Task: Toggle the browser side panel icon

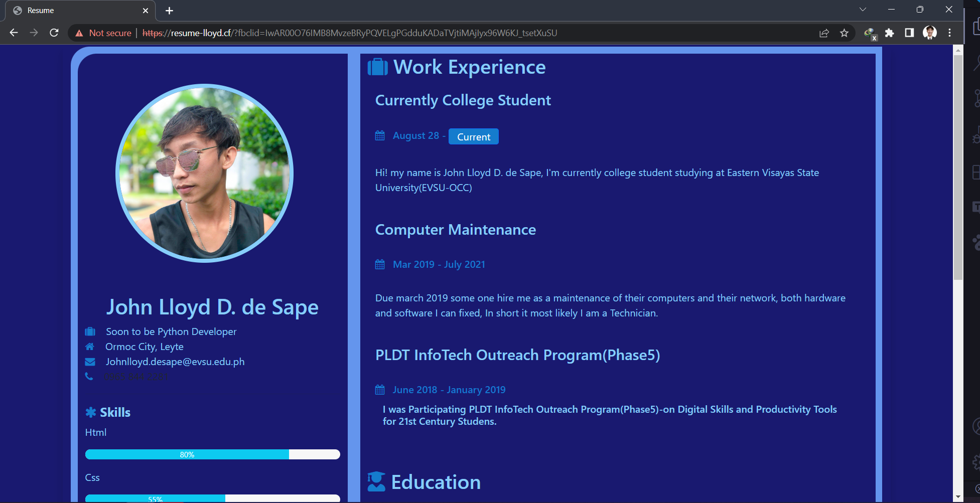Action: click(x=909, y=33)
